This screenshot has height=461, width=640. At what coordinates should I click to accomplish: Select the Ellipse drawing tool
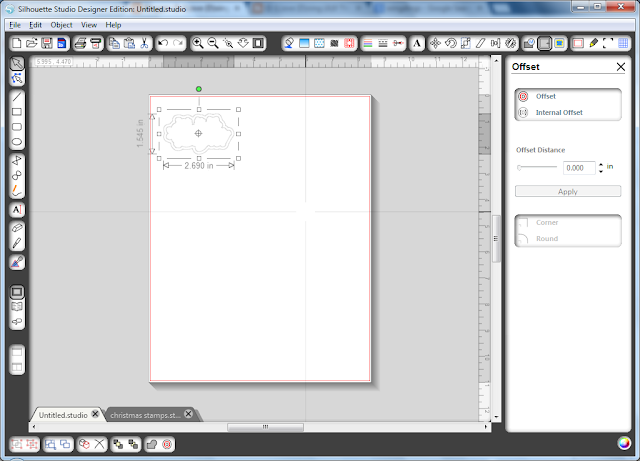[17, 142]
